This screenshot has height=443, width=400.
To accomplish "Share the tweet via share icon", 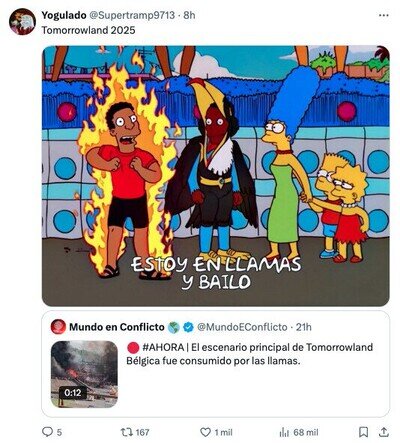I will pos(384,432).
